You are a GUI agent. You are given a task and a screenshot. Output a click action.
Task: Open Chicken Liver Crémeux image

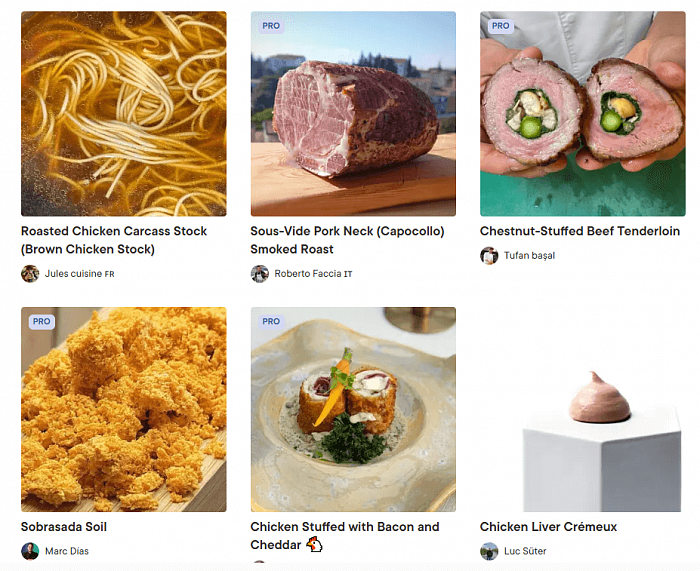click(x=583, y=409)
